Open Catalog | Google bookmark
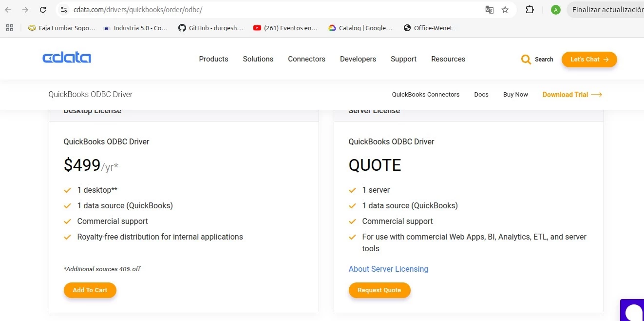Screen dimensions: 644x321 (360, 28)
